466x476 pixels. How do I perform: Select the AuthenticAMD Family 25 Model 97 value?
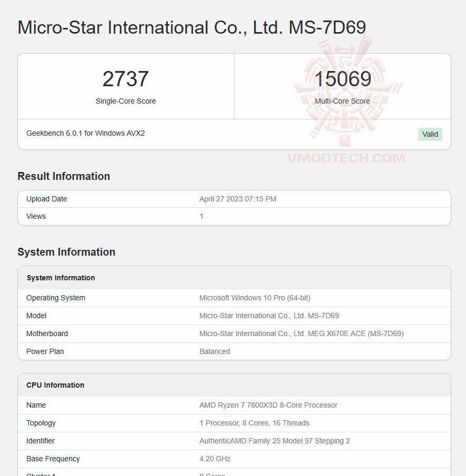tap(275, 441)
